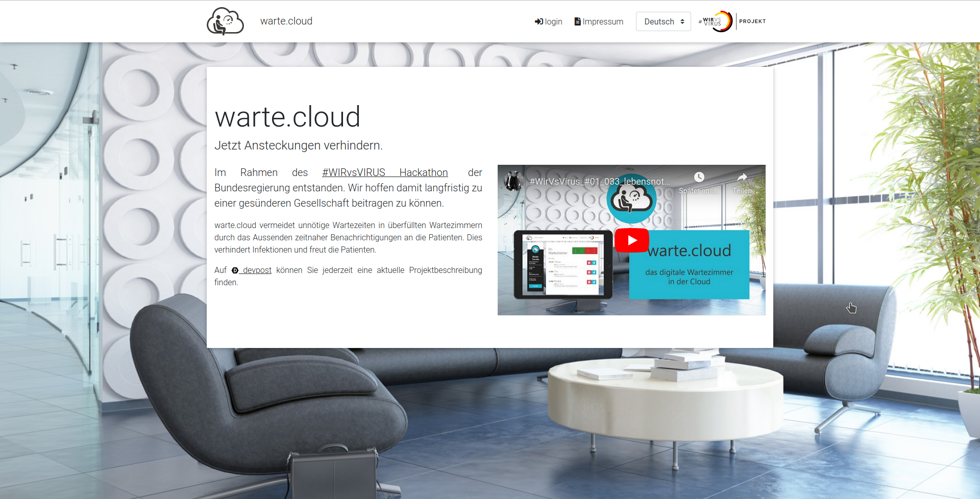This screenshot has height=499, width=980.
Task: Open the #WIRvsVIRUS Hackathon link
Action: point(385,172)
